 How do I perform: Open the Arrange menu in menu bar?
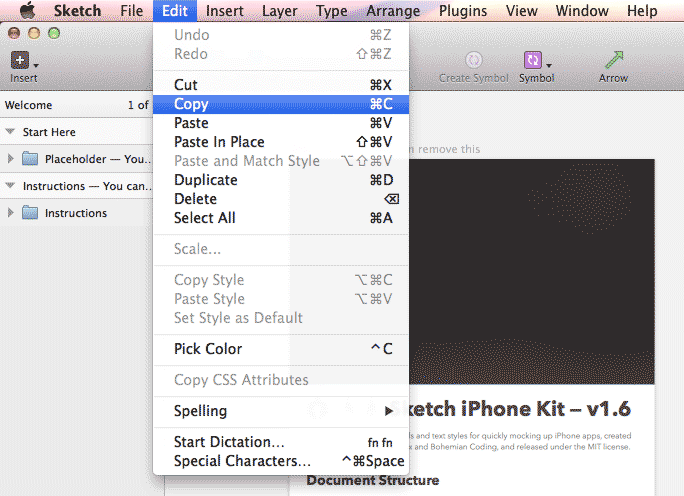(x=393, y=12)
